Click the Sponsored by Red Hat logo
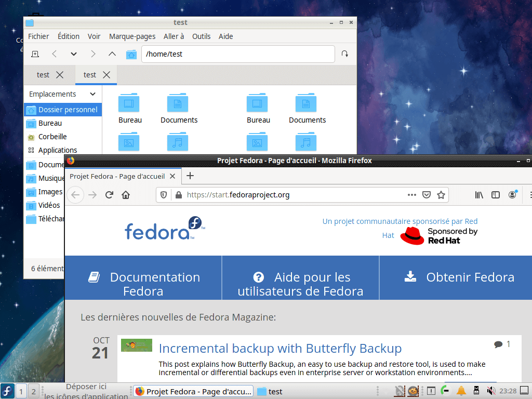This screenshot has width=532, height=399. click(438, 236)
